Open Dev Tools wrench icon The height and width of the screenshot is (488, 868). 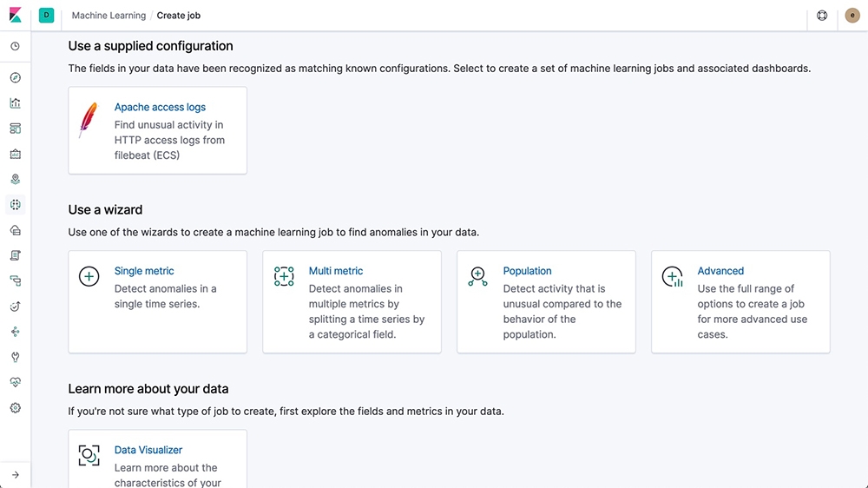click(x=15, y=357)
